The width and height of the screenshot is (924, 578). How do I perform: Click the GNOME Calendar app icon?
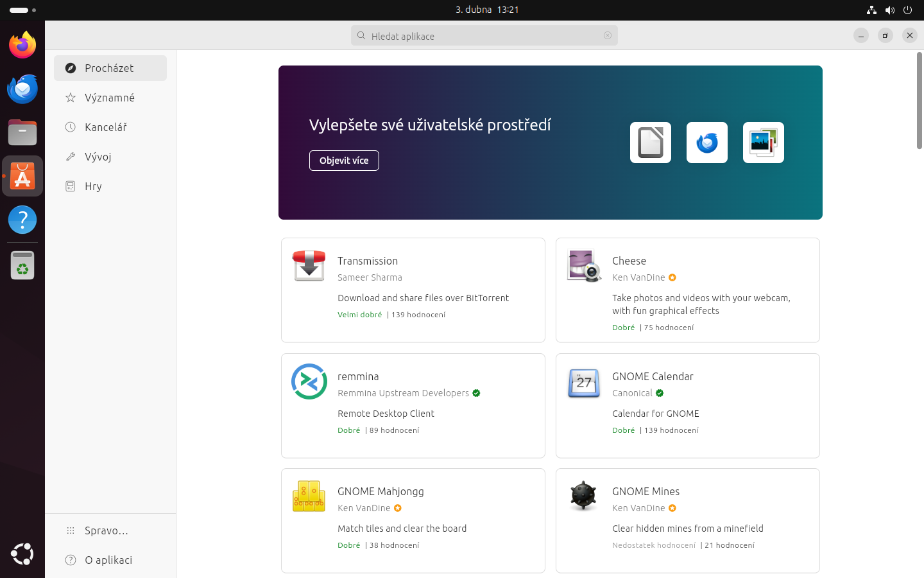point(583,383)
